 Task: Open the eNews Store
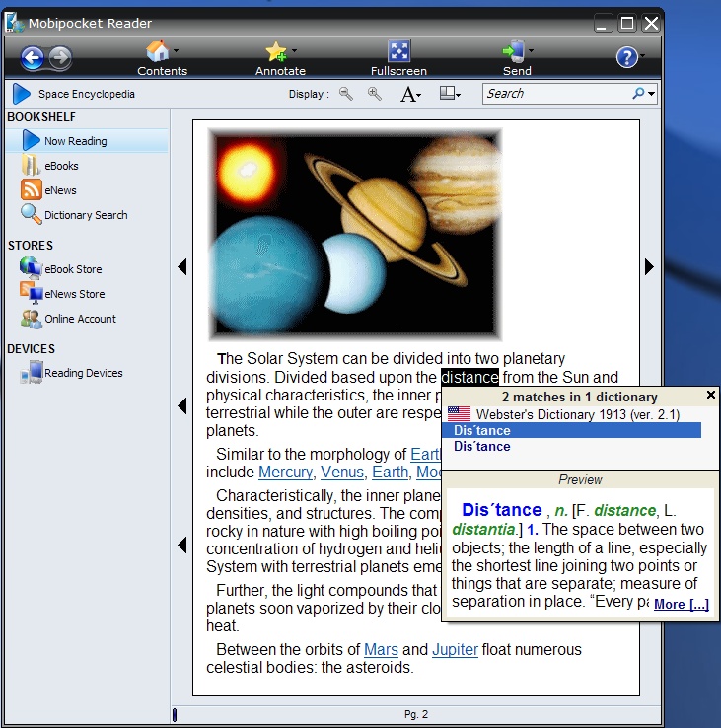click(74, 294)
